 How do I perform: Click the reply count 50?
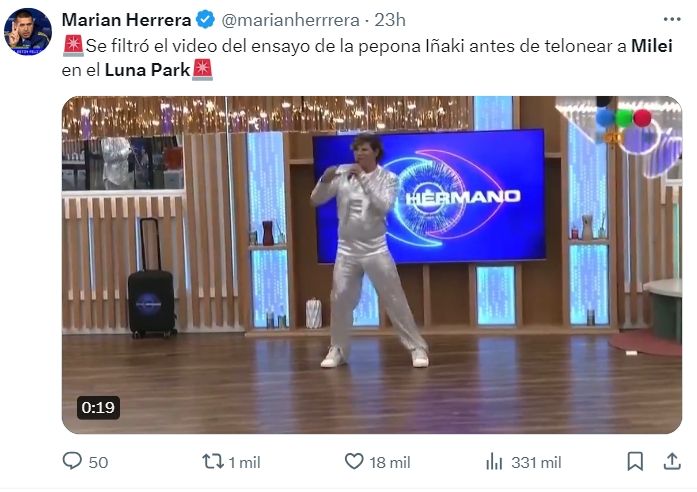point(98,462)
